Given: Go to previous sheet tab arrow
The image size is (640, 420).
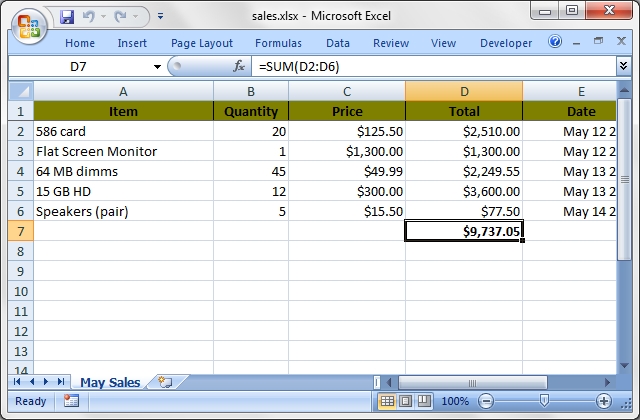Looking at the screenshot, I should pos(32,382).
